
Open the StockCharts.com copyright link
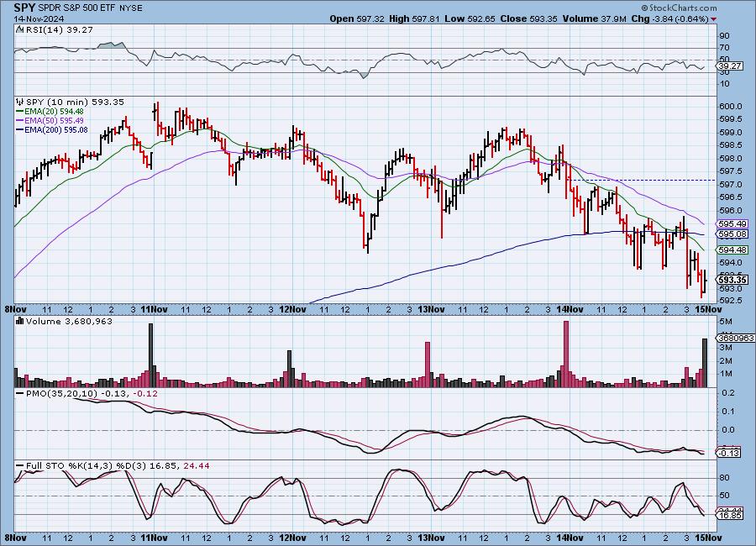[679, 8]
